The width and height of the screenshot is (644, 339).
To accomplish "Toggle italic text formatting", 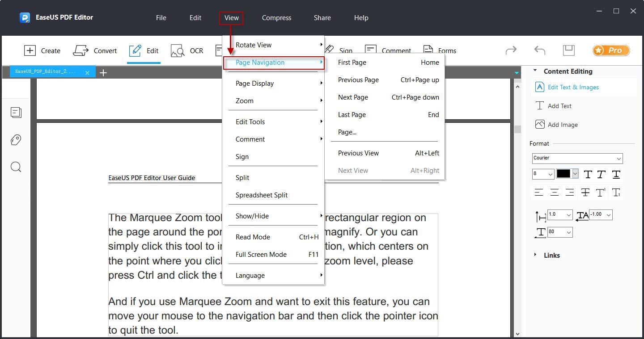I will [x=602, y=175].
